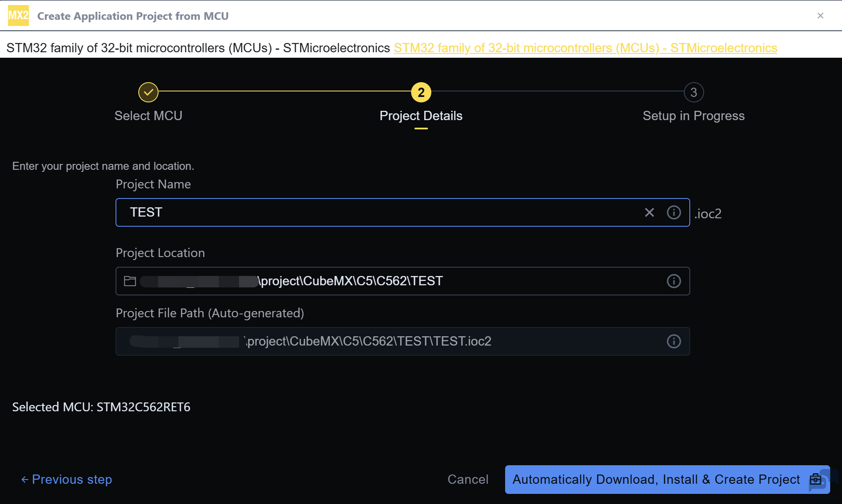Open the STM32 family STMicroelectronics hyperlink

click(585, 48)
